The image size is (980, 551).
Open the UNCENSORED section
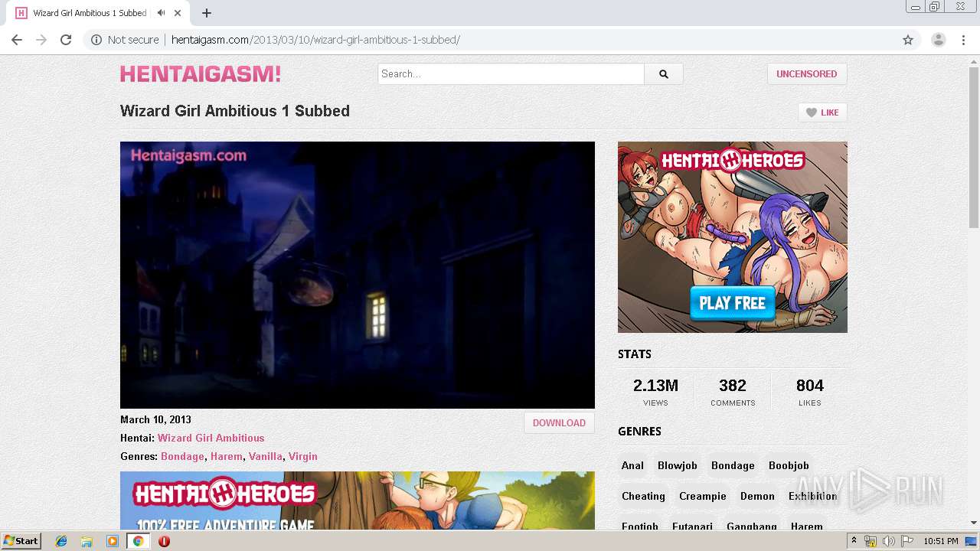point(807,73)
